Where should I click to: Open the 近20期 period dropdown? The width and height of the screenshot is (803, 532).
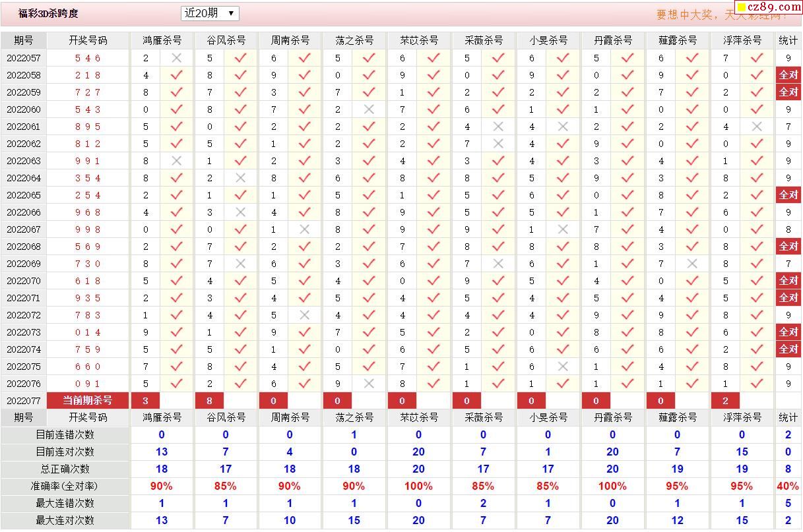(210, 13)
